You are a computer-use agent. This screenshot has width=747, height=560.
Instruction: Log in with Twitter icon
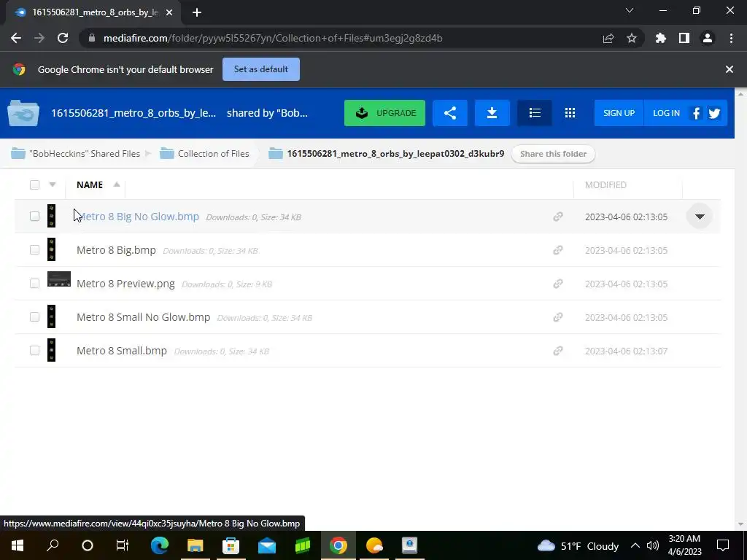714,113
